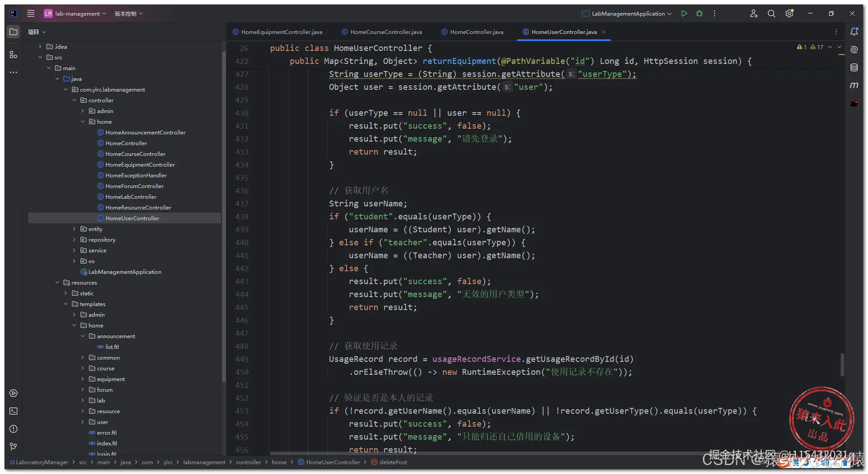Screen dimensions: 868x474
Task: Open the main hamburger menu
Action: pyautogui.click(x=31, y=13)
